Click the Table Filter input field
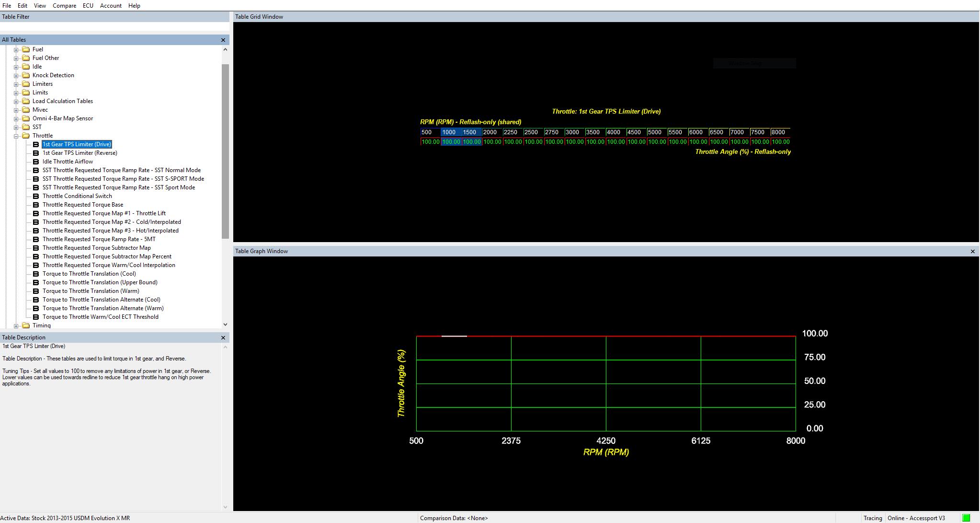Image resolution: width=980 pixels, height=523 pixels. tap(114, 26)
